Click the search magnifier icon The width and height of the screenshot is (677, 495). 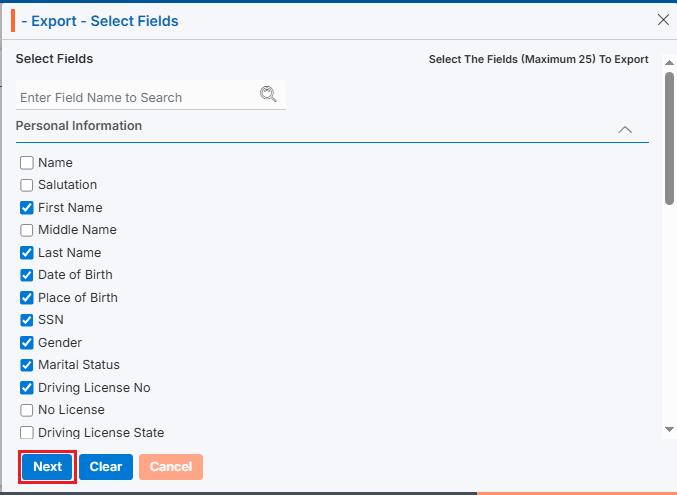tap(267, 95)
